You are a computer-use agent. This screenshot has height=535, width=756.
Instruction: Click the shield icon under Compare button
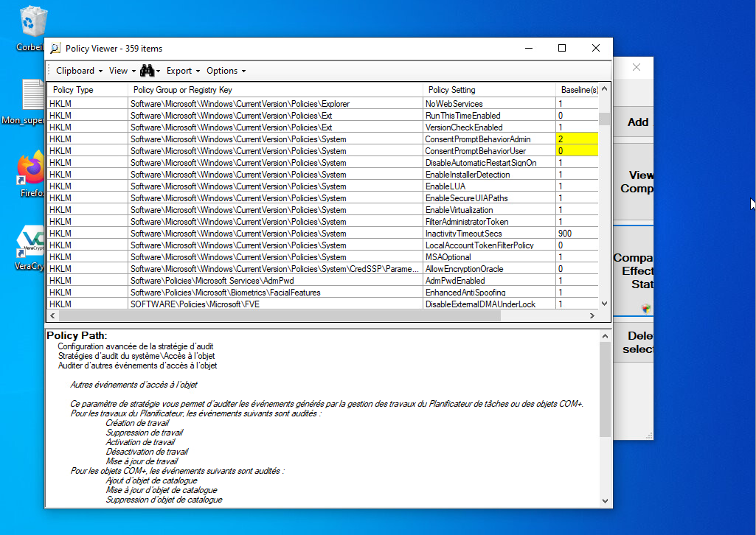(646, 310)
